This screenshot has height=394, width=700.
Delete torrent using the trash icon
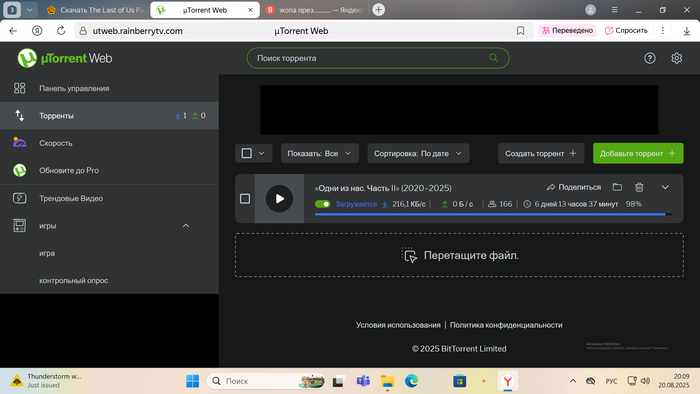639,187
